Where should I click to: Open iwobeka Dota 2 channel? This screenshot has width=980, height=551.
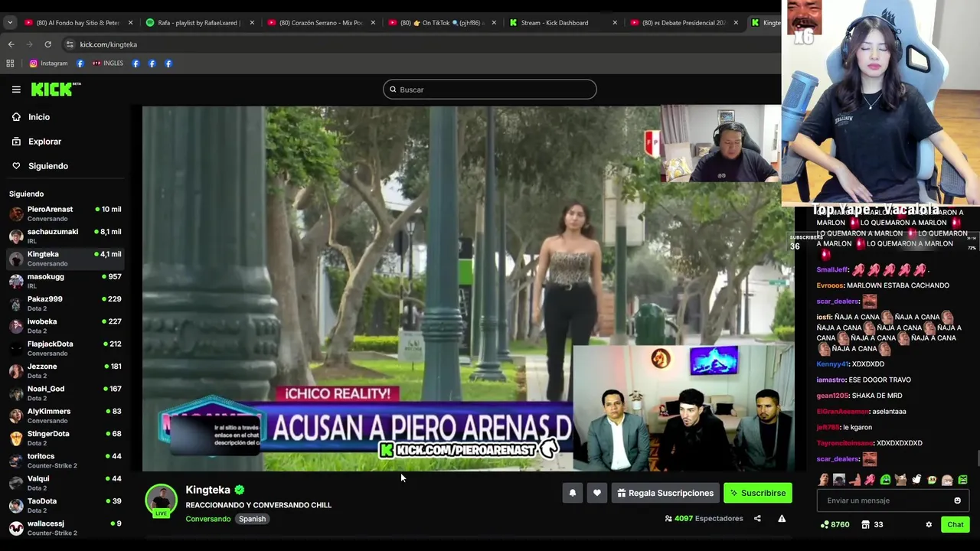click(65, 326)
